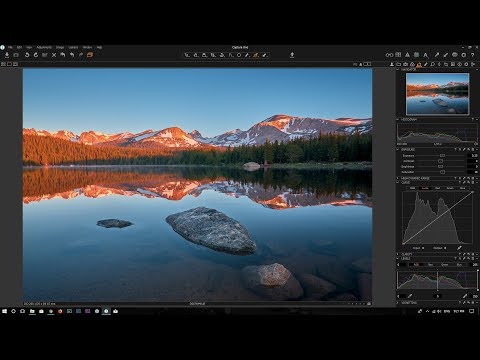Toggle the exposure warning triangle icon
Image resolution: width=480 pixels, height=360 pixels.
[407, 55]
